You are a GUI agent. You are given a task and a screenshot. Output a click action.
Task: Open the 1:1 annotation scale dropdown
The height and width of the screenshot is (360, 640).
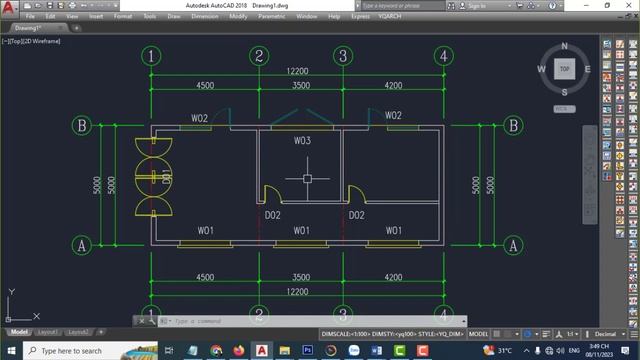(x=572, y=334)
